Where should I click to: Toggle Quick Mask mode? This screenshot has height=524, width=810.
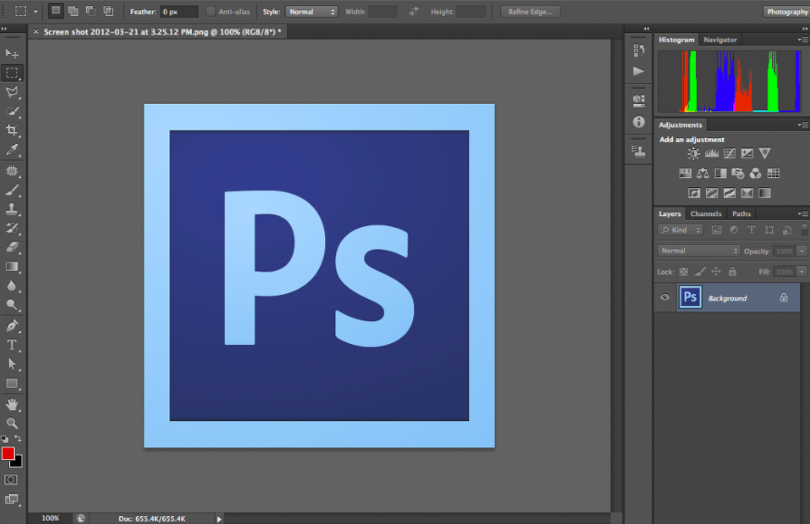point(11,480)
